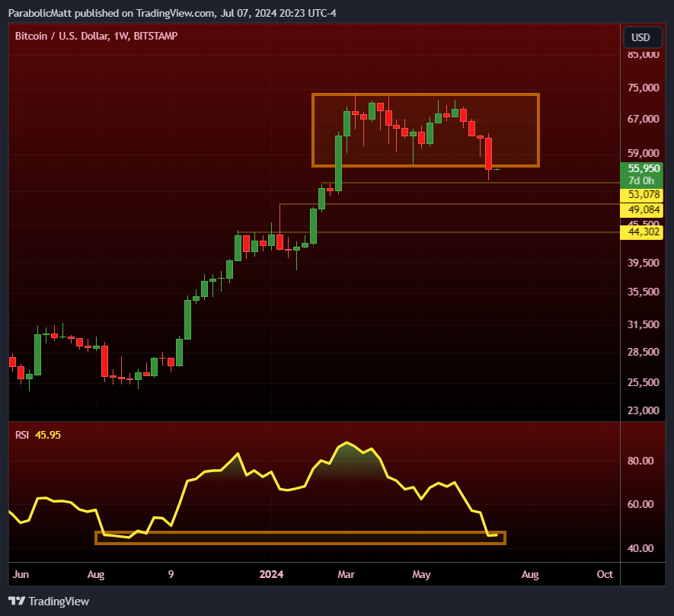Click the 80.00 RSI scale label

[640, 461]
